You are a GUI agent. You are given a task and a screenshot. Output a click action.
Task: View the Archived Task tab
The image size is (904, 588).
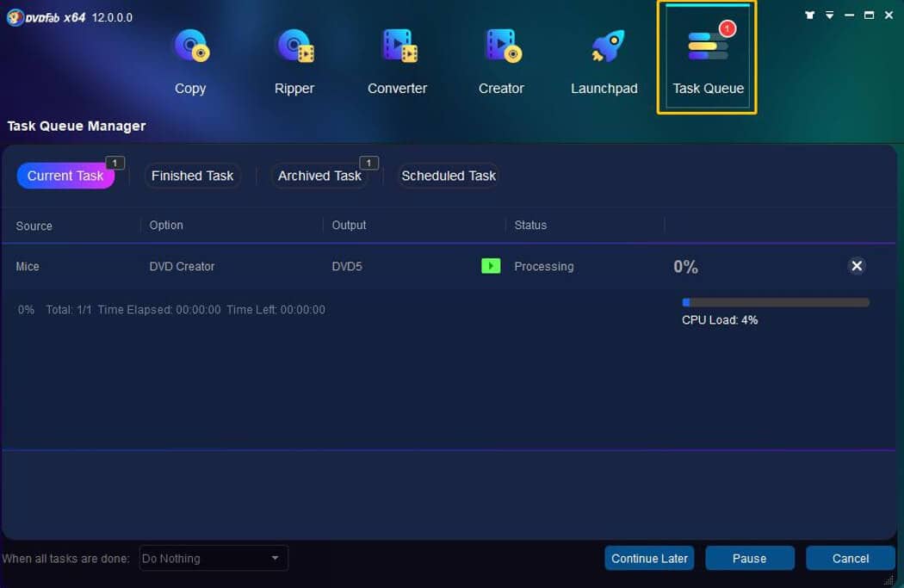319,176
